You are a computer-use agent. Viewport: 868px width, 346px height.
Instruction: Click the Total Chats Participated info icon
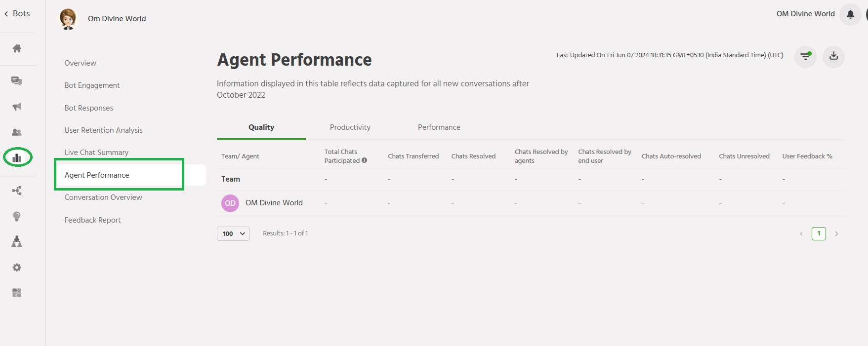(x=365, y=160)
